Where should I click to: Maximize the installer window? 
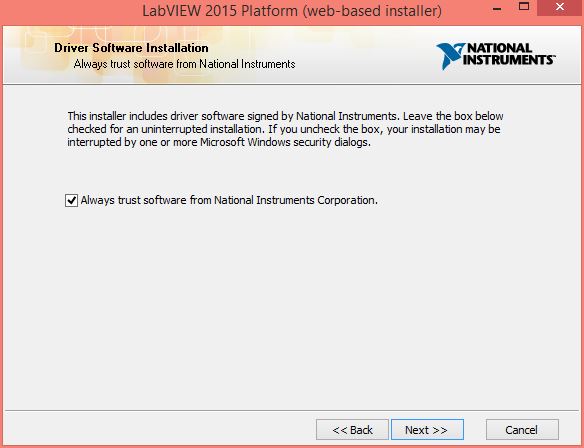524,6
